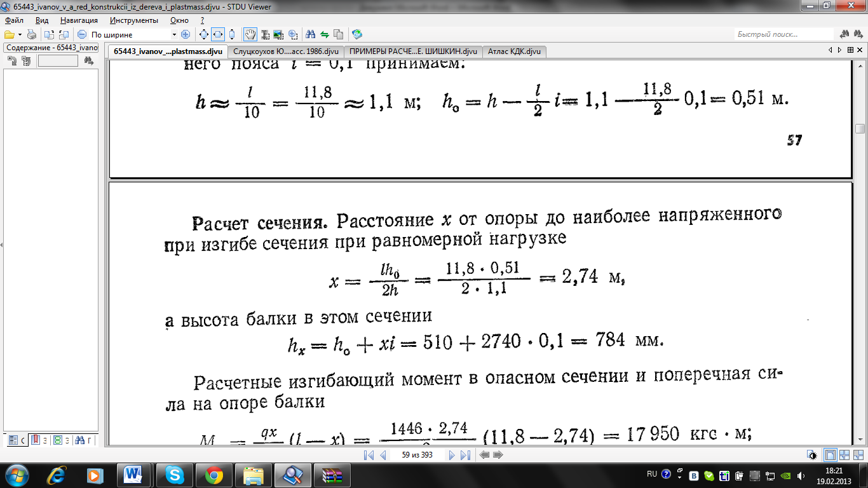Go to first page button
The height and width of the screenshot is (488, 868).
[369, 455]
